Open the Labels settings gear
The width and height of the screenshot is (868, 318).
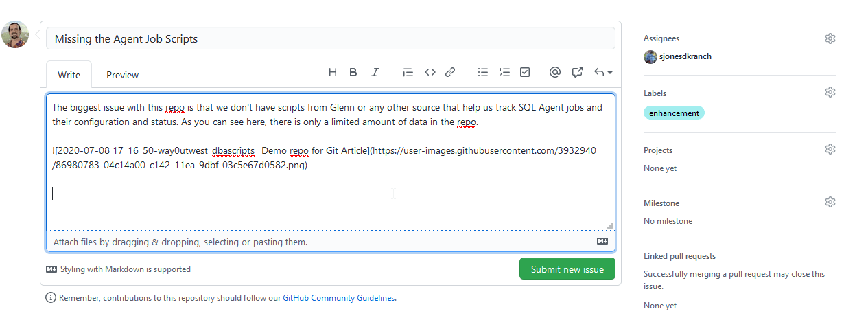point(830,92)
